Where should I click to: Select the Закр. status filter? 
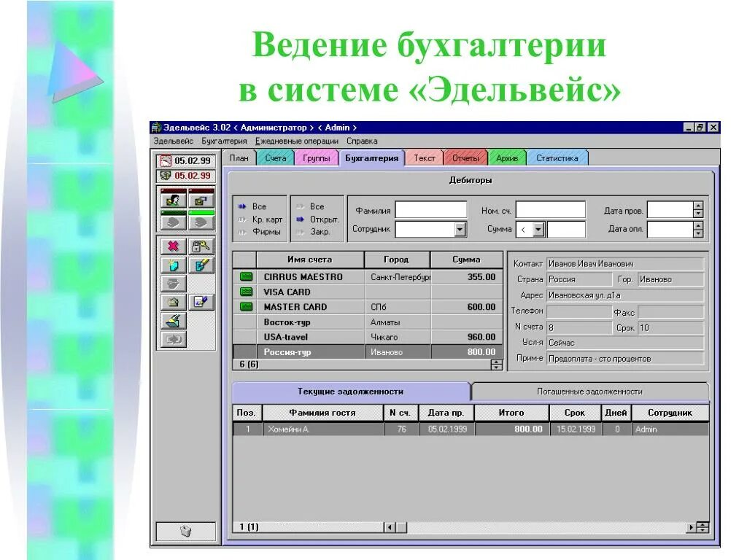(x=313, y=232)
